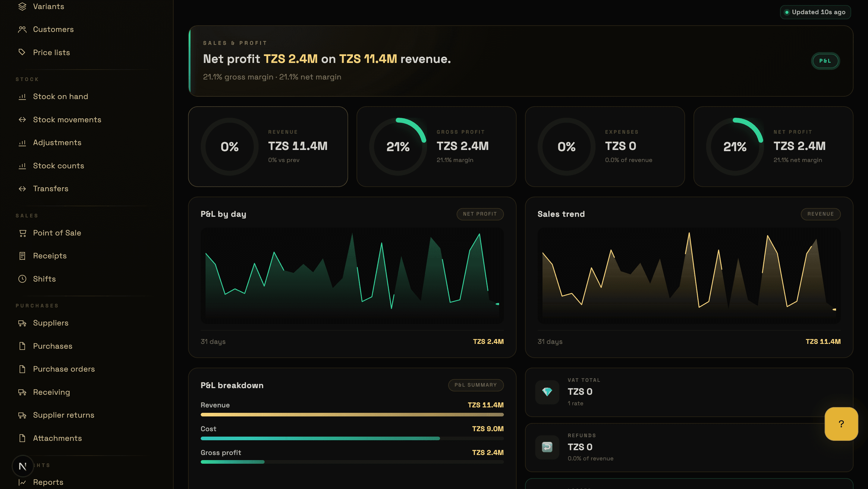Click the Purchases file icon
Image resolution: width=868 pixels, height=489 pixels.
click(22, 346)
